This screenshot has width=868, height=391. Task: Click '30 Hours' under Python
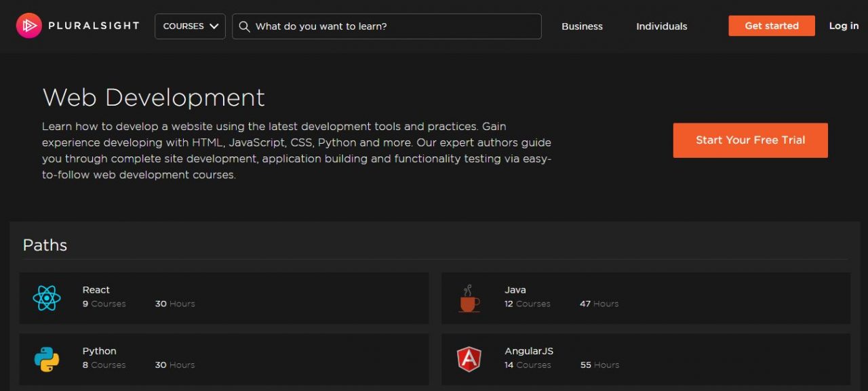tap(175, 365)
